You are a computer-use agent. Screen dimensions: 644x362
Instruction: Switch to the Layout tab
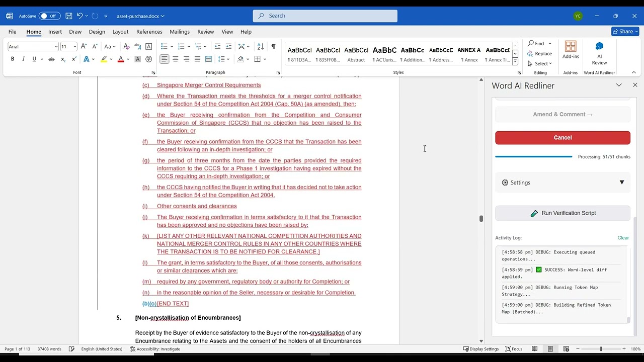(120, 32)
